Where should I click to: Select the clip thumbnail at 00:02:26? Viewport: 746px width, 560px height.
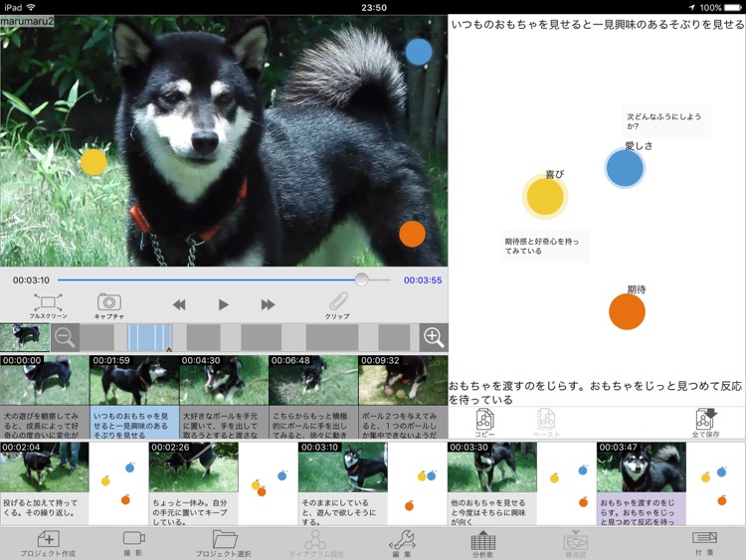coord(194,467)
